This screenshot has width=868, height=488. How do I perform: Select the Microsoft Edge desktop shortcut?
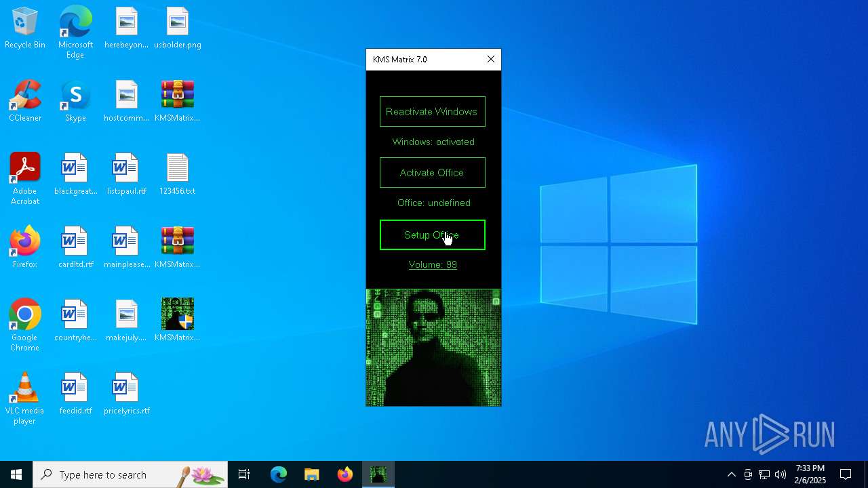[x=75, y=33]
